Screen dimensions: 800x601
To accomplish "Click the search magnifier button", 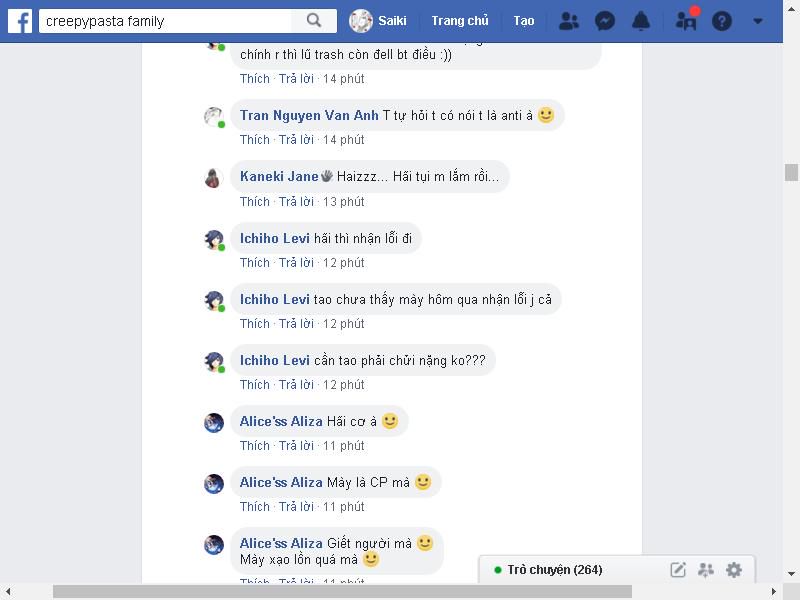I will click(x=314, y=21).
